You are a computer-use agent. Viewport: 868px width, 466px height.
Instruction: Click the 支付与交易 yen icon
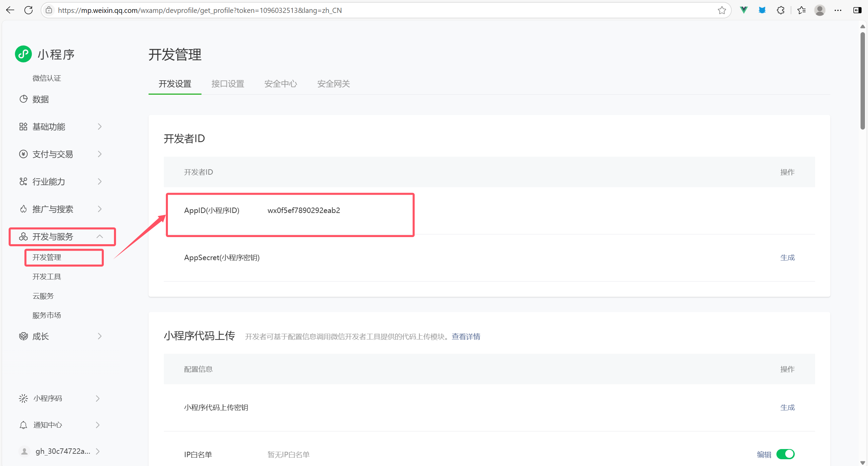click(x=23, y=154)
